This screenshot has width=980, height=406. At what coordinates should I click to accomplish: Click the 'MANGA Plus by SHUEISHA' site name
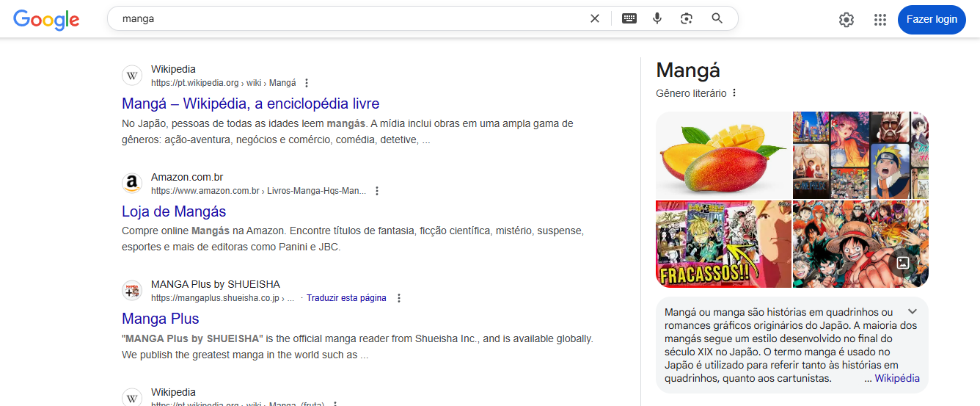click(216, 284)
